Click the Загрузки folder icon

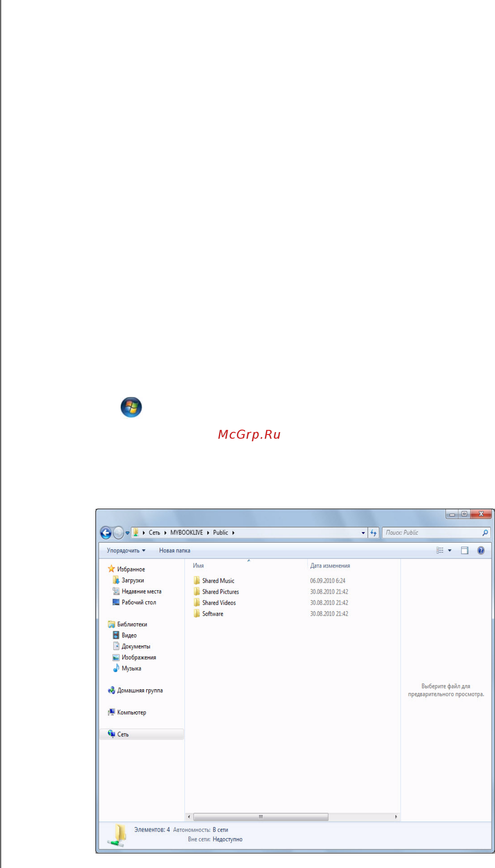click(116, 580)
